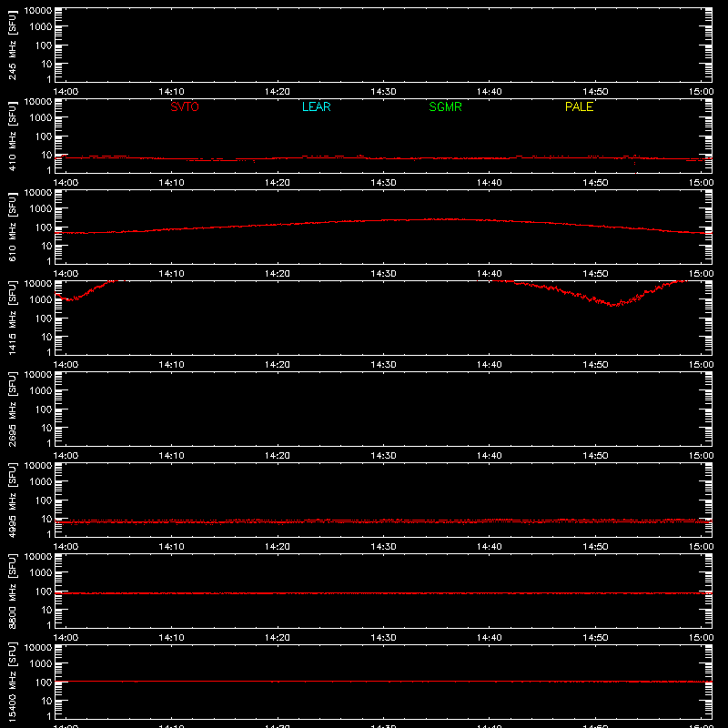
Task: Click 15:00 time label below 4995 MHz panel
Action: (701, 547)
